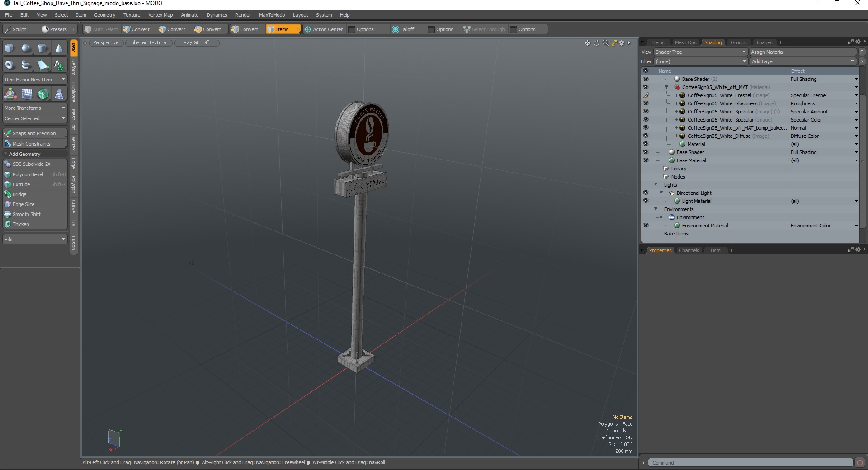Toggle visibility of Base Shader (2)
The image size is (868, 470).
pos(646,79)
